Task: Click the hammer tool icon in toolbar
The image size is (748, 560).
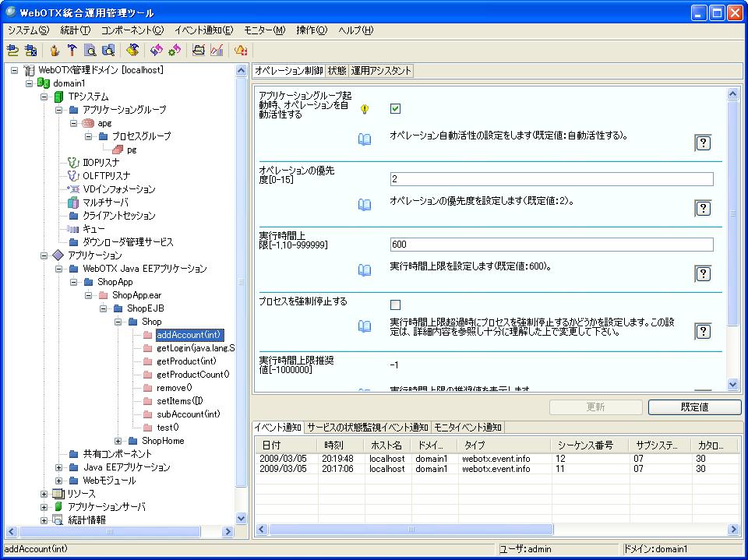Action: click(x=72, y=51)
